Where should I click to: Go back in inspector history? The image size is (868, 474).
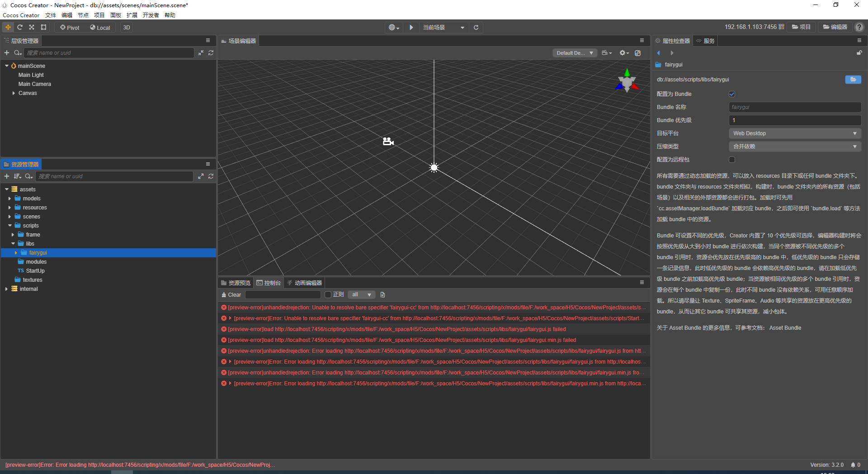[x=659, y=53]
